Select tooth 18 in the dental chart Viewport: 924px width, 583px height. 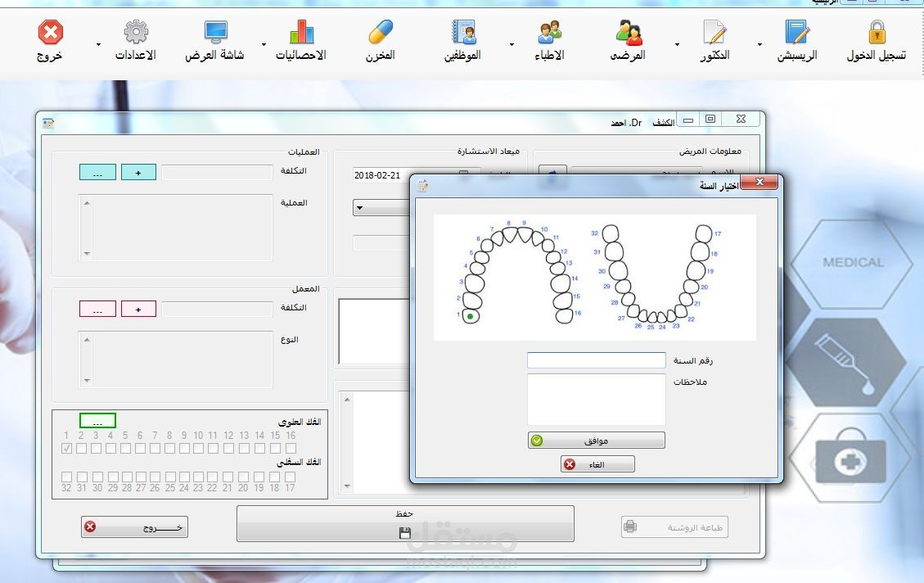(x=700, y=251)
